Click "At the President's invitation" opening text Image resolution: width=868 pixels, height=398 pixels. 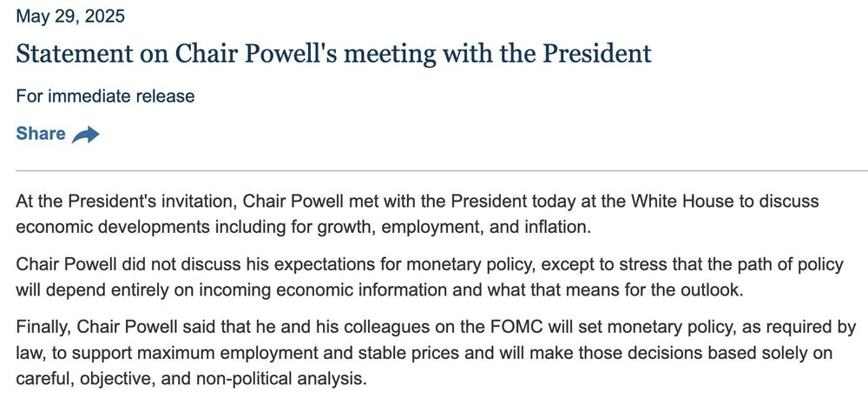coord(124,201)
